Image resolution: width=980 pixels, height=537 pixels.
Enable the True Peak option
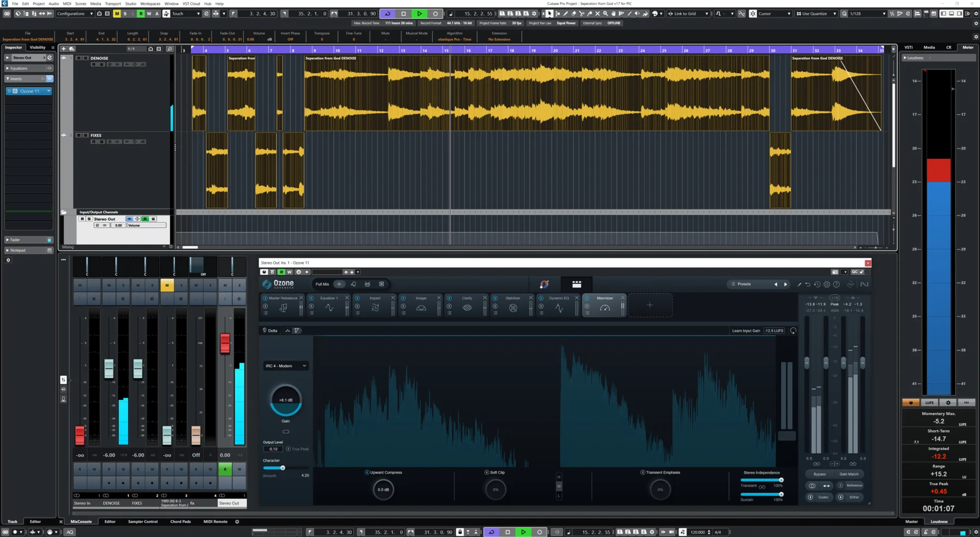[298, 449]
